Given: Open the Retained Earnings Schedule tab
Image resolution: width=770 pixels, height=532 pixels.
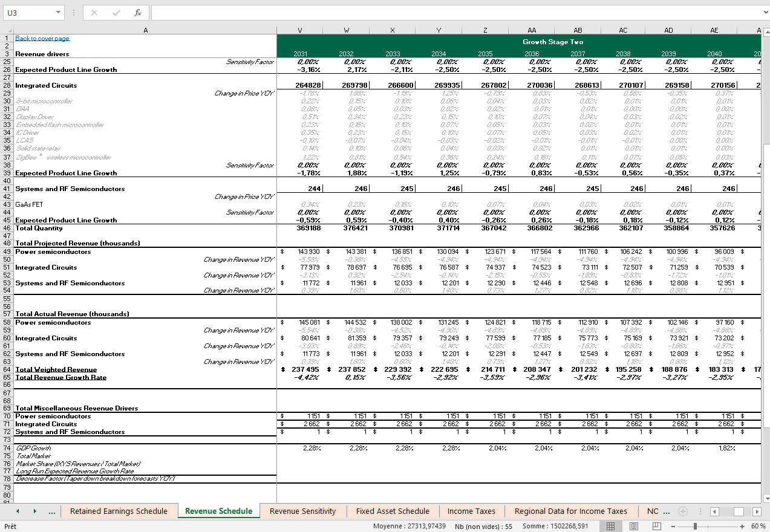Looking at the screenshot, I should pyautogui.click(x=119, y=511).
